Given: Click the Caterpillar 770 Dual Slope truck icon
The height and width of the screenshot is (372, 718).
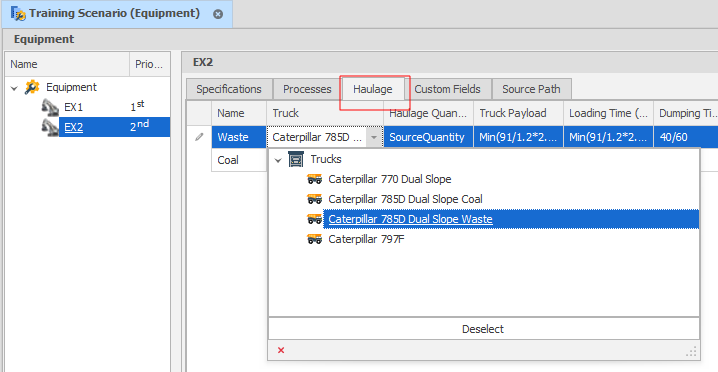Looking at the screenshot, I should point(314,179).
